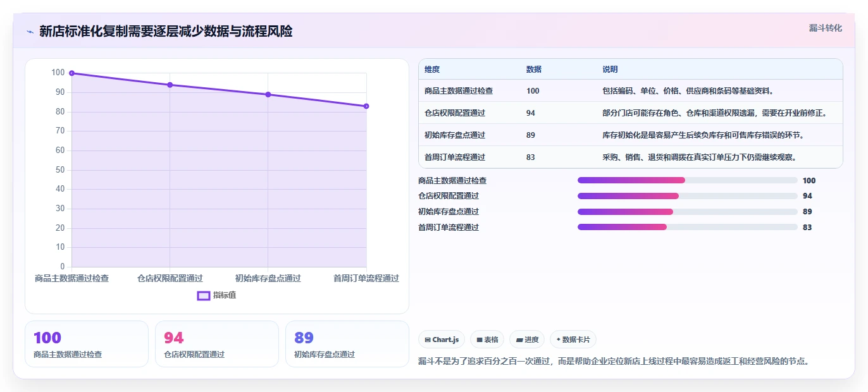The image size is (868, 392).
Task: Click the value 83 right of the progress bar
Action: [x=807, y=228]
